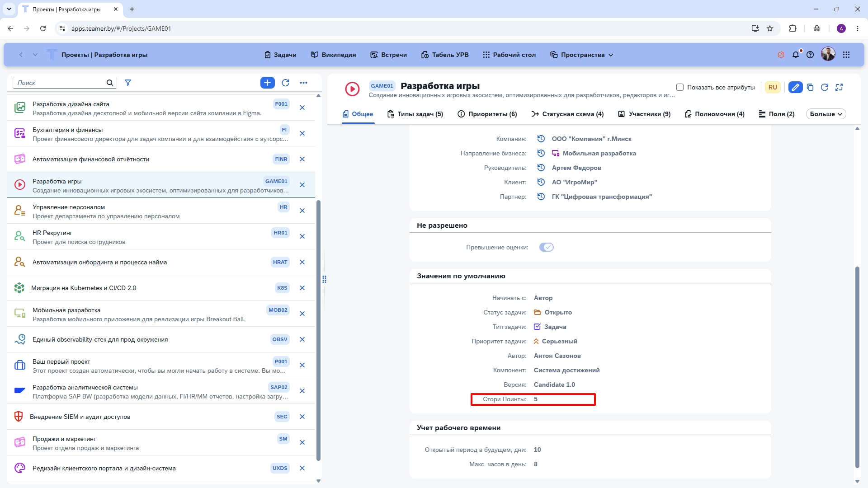The image size is (868, 488).
Task: Click history icon next to Руководитель
Action: coord(541,168)
